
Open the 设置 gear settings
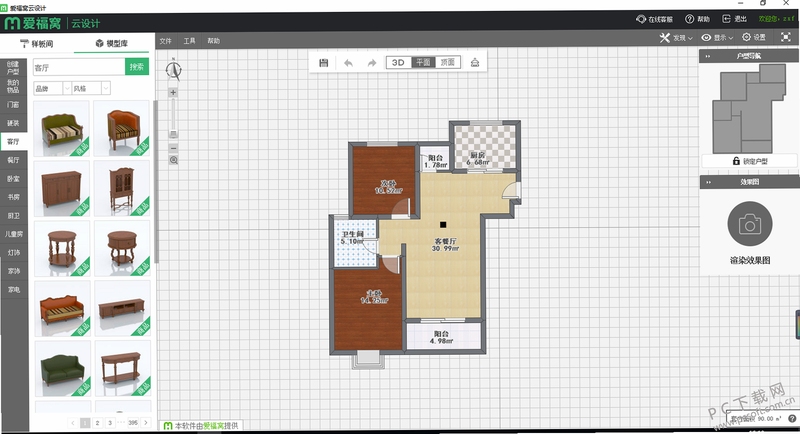pos(754,37)
